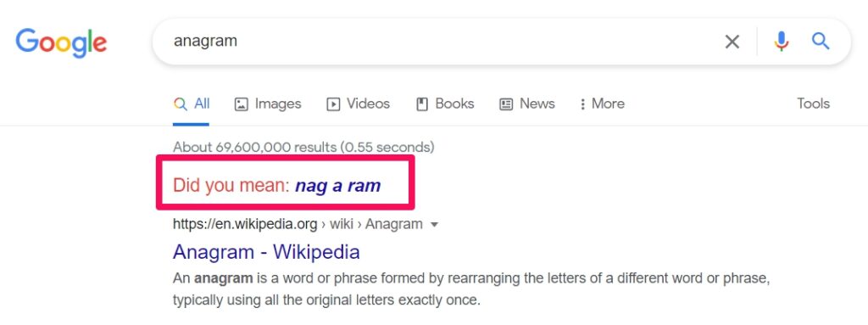The image size is (868, 325).
Task: Click the Videos tab play icon
Action: pos(333,104)
